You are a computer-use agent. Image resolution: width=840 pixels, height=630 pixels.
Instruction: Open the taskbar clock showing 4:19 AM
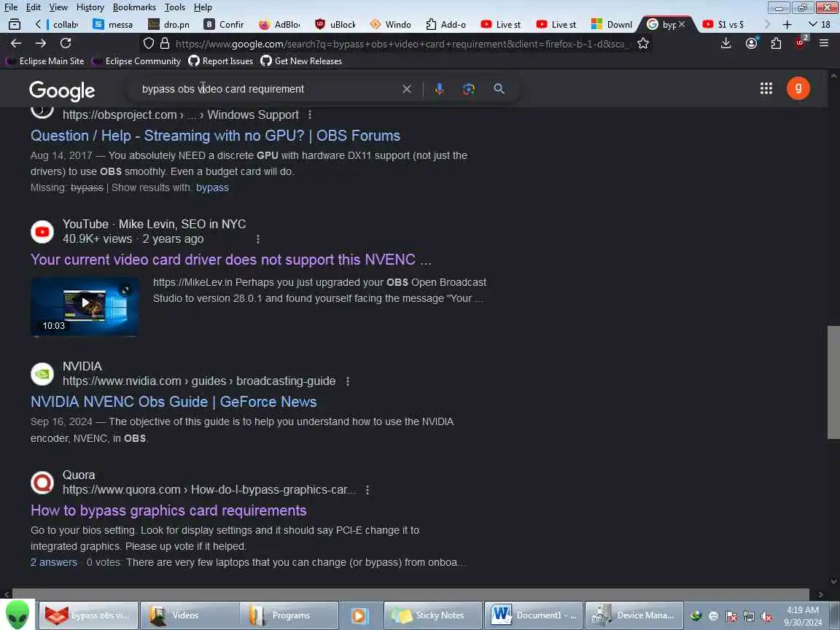[803, 616]
